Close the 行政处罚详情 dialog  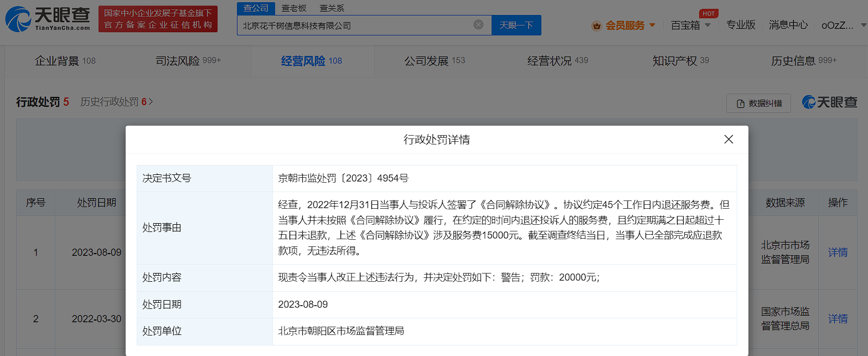728,140
